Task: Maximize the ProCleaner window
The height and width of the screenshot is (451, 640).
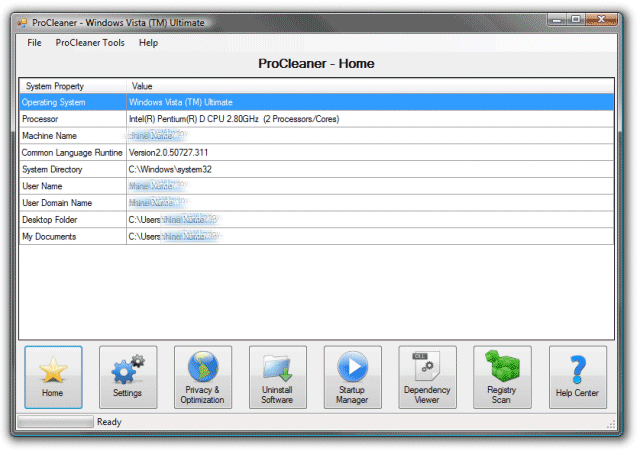Action: tap(576, 20)
